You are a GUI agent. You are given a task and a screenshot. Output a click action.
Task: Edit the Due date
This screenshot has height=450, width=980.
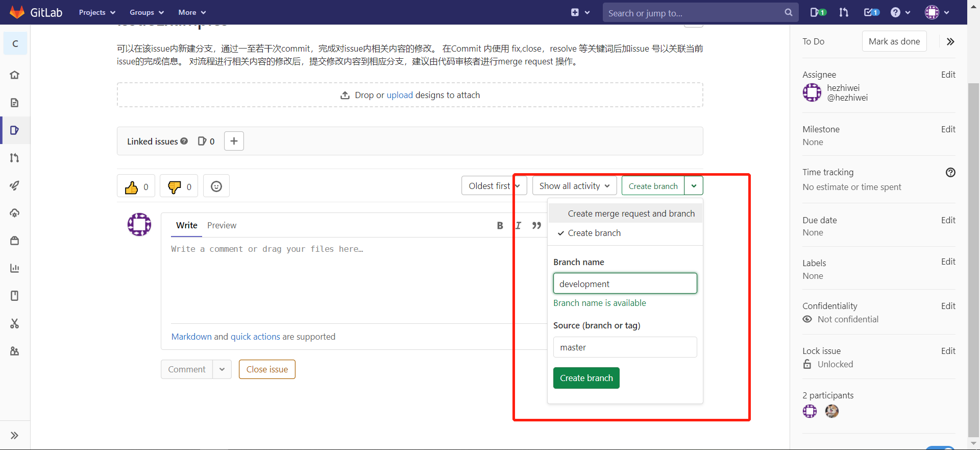948,220
